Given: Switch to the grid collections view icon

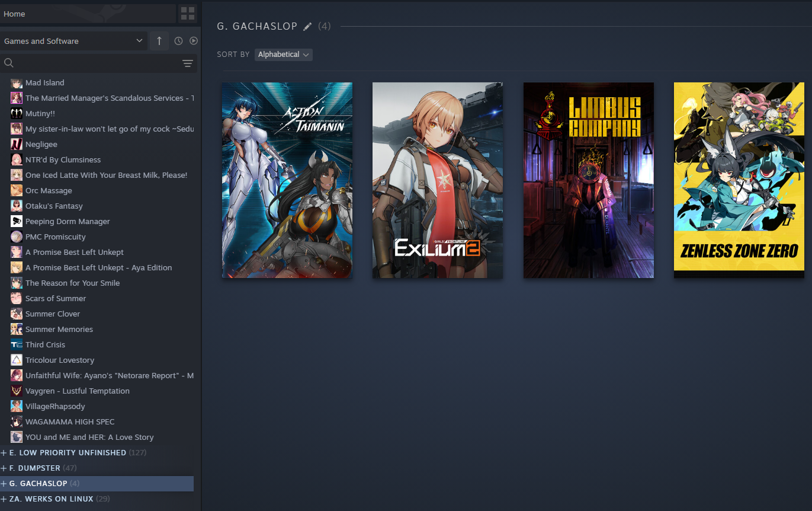Looking at the screenshot, I should 188,14.
